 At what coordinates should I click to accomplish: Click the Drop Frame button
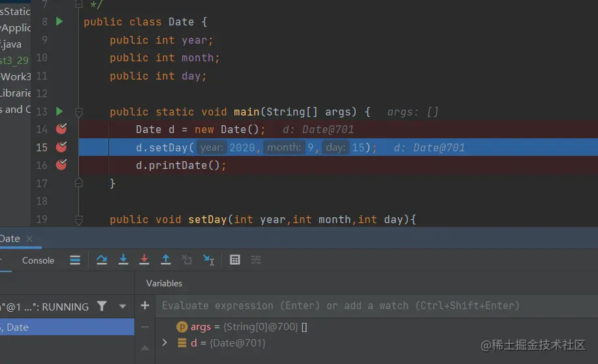[187, 260]
